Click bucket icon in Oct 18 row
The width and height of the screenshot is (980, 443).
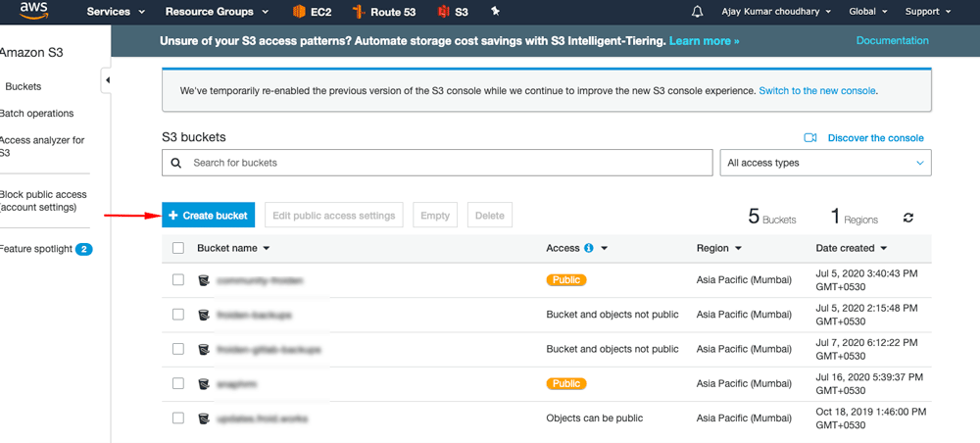pyautogui.click(x=203, y=418)
